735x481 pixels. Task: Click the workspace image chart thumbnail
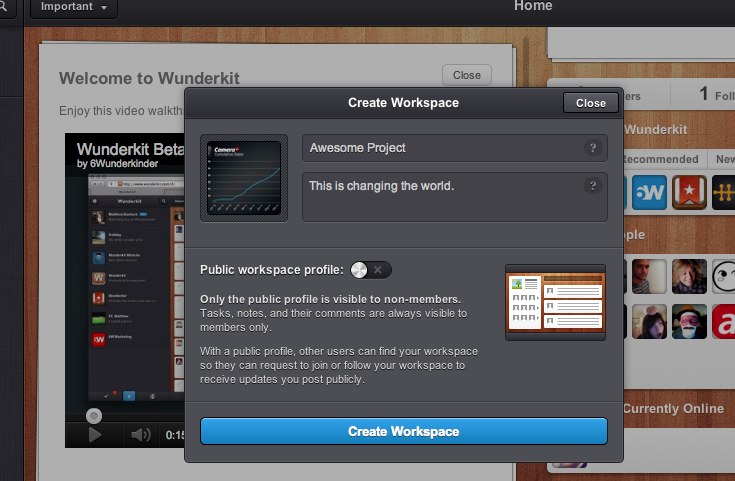tap(244, 178)
